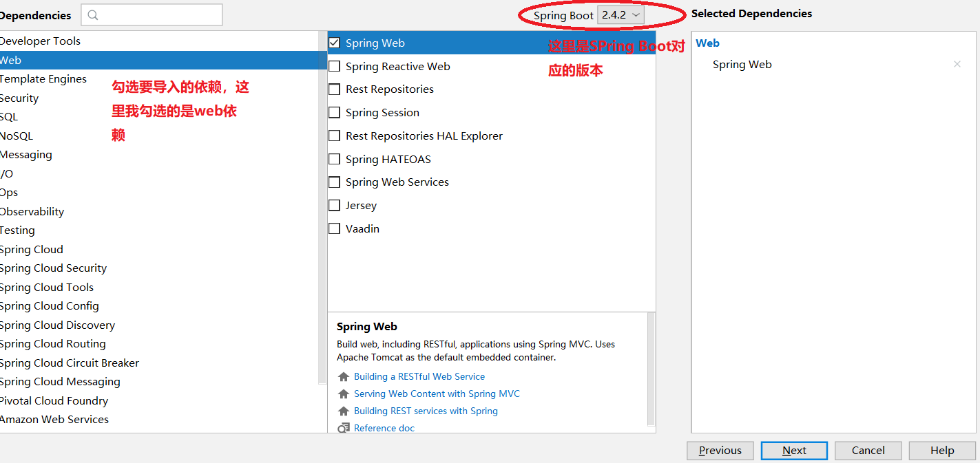The width and height of the screenshot is (980, 463).
Task: Click the house icon beside Building REST services
Action: pos(344,411)
